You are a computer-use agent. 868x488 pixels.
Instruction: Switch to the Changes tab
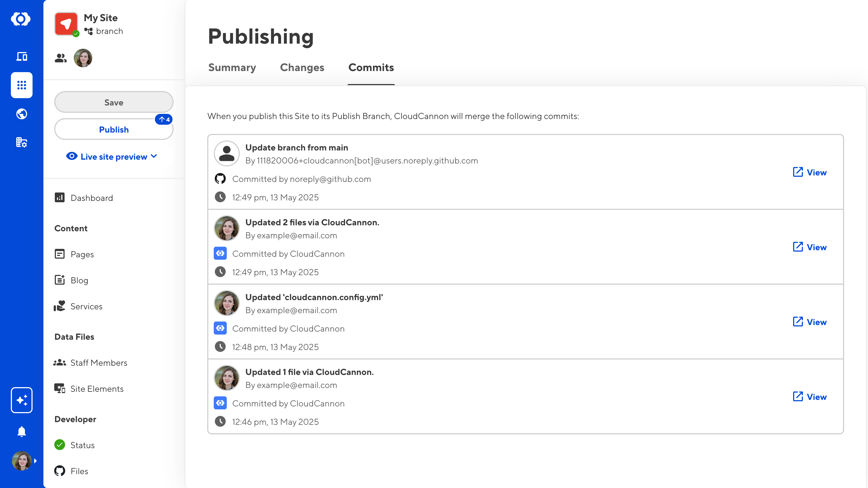point(302,67)
